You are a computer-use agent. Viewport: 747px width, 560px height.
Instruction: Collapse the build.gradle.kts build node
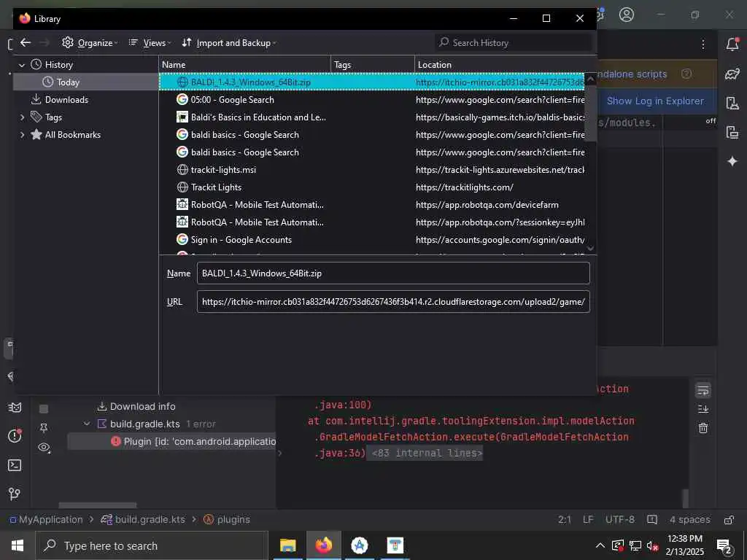pyautogui.click(x=87, y=424)
